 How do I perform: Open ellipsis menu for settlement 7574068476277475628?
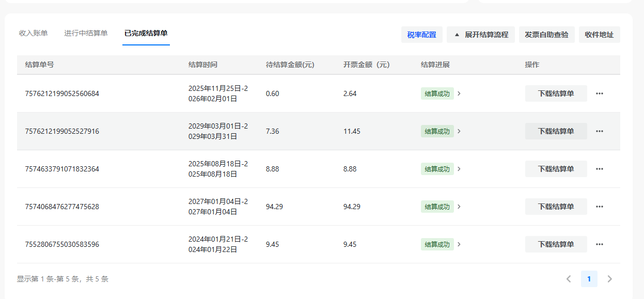[x=599, y=207]
